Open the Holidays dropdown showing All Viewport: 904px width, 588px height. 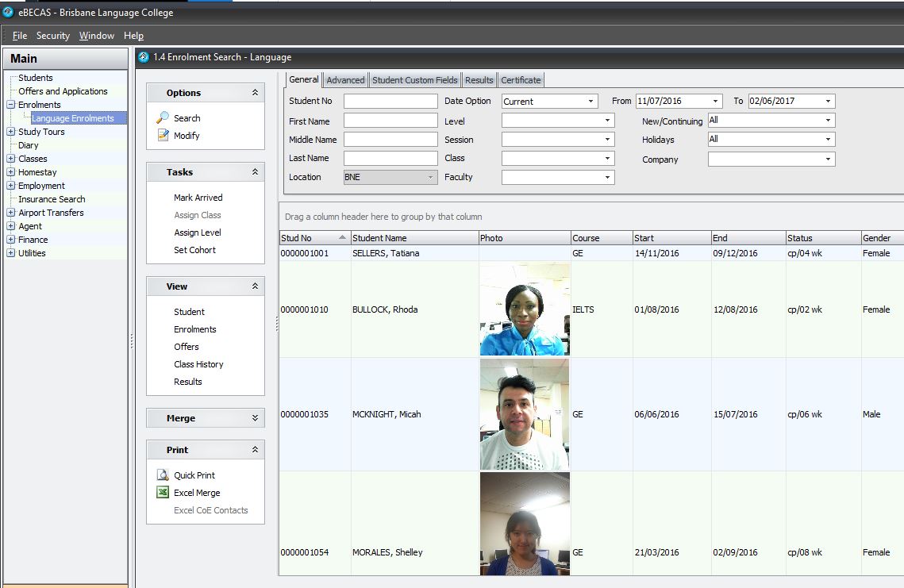(829, 139)
